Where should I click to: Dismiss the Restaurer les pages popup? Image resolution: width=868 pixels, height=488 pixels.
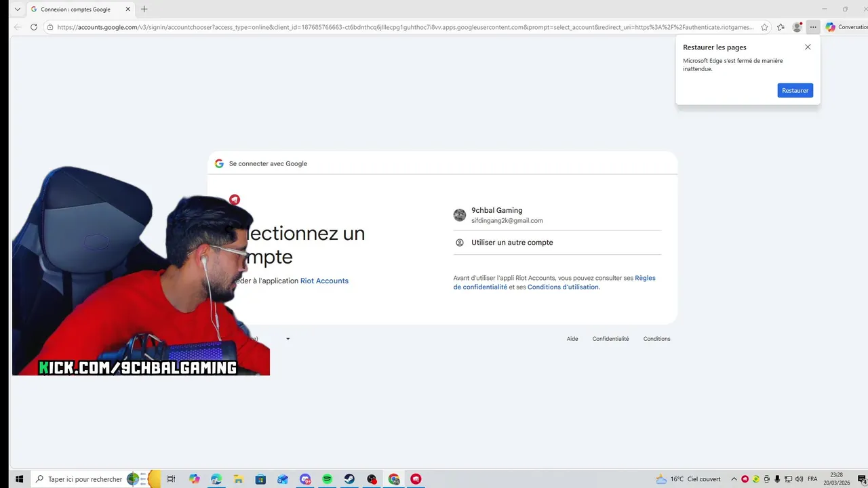point(808,47)
